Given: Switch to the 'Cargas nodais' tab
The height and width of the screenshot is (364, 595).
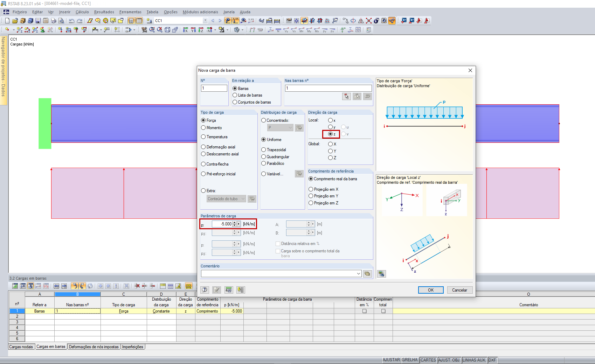Looking at the screenshot, I should (x=21, y=347).
